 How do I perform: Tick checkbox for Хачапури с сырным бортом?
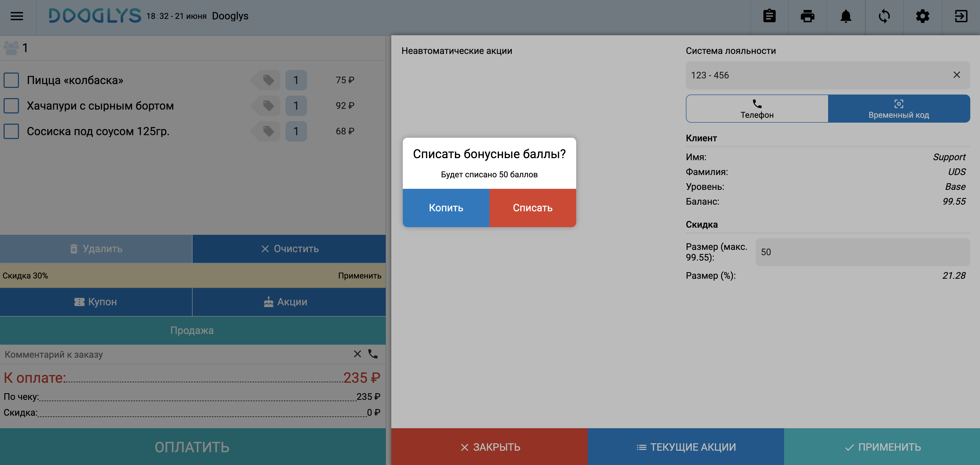(11, 106)
